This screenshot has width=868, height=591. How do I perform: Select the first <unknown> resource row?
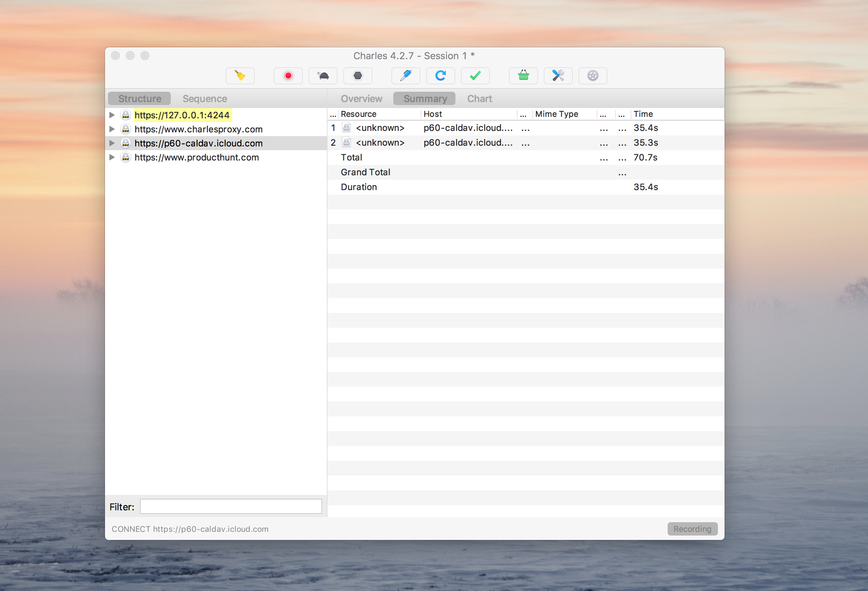[x=380, y=128]
